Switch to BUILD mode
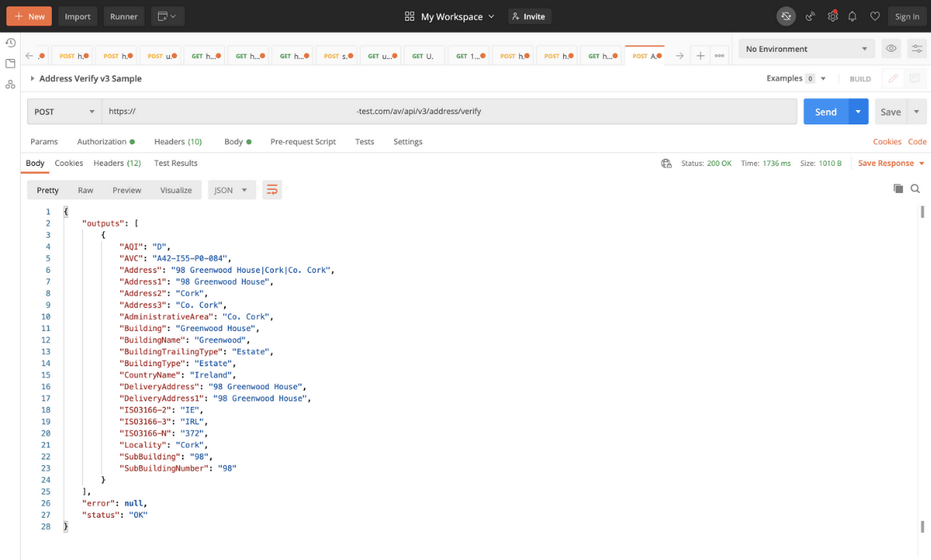This screenshot has height=560, width=931. (x=860, y=79)
